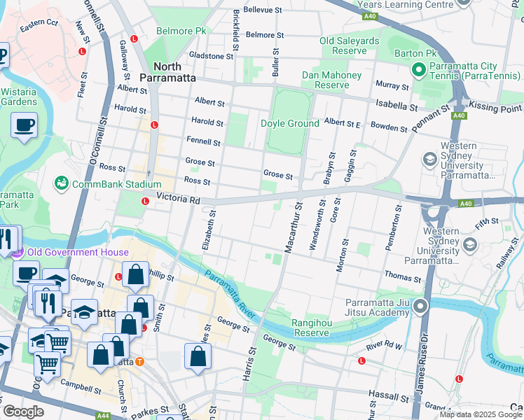Click the Rangihou Reserve label
524x420 pixels.
(x=312, y=328)
